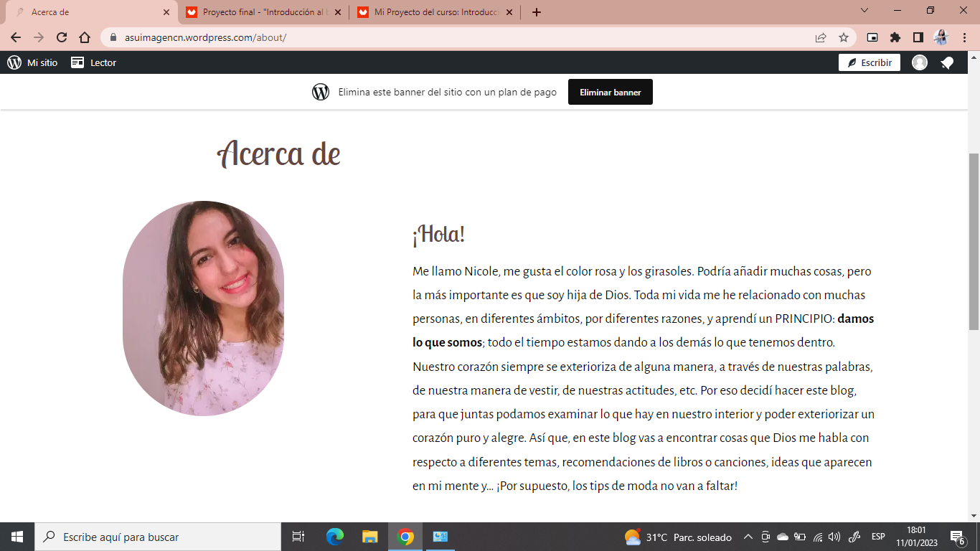Open a new browser tab
Image resolution: width=980 pixels, height=551 pixels.
[x=537, y=12]
